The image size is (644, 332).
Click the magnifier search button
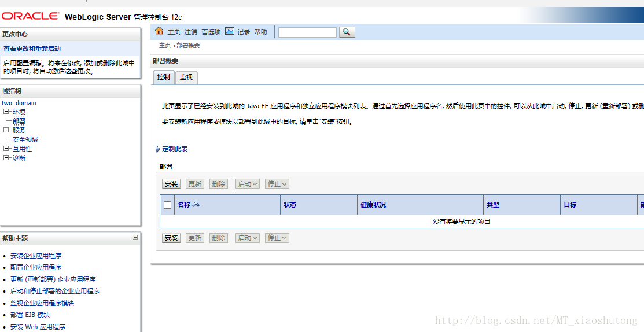[x=347, y=32]
